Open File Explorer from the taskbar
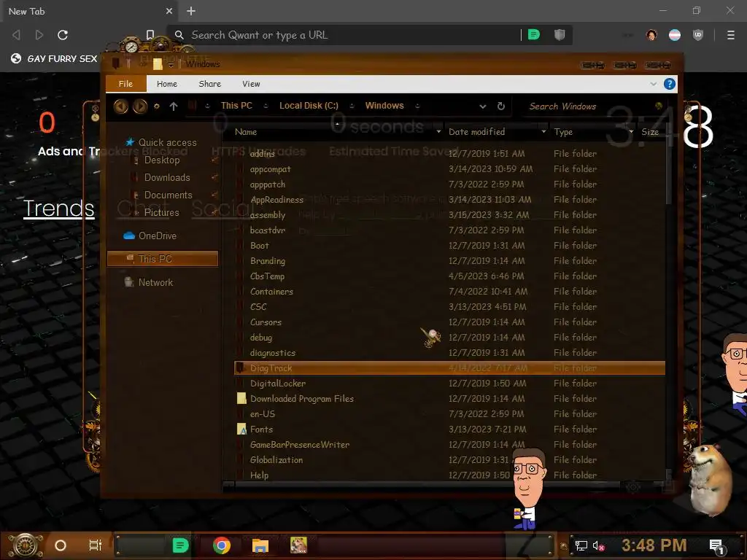Screen dimensions: 747x560 (x=260, y=545)
